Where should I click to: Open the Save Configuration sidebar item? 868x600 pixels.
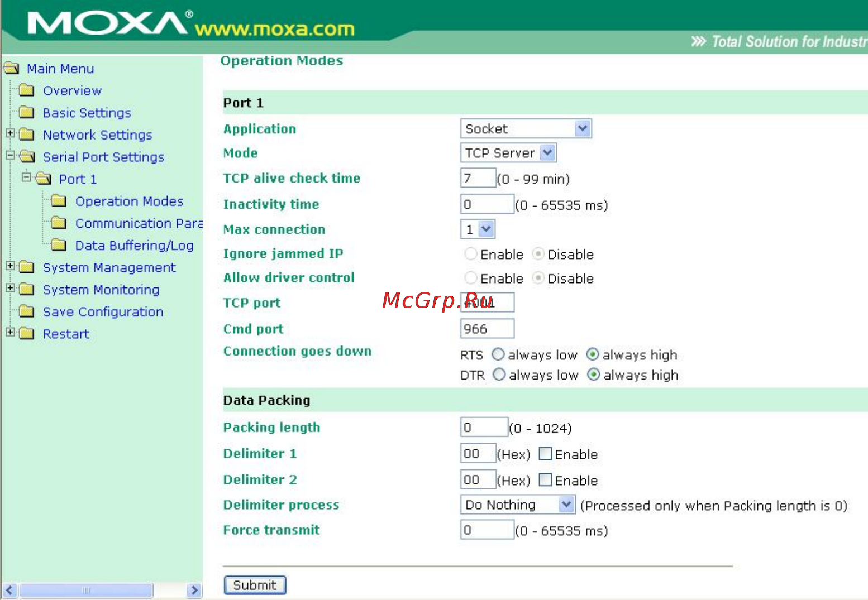(x=103, y=311)
